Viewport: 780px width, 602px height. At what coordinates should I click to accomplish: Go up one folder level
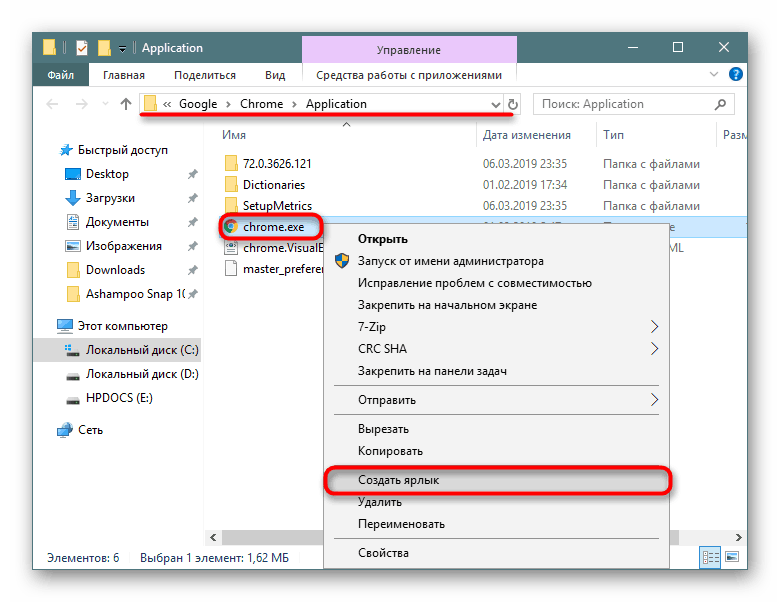pos(126,104)
